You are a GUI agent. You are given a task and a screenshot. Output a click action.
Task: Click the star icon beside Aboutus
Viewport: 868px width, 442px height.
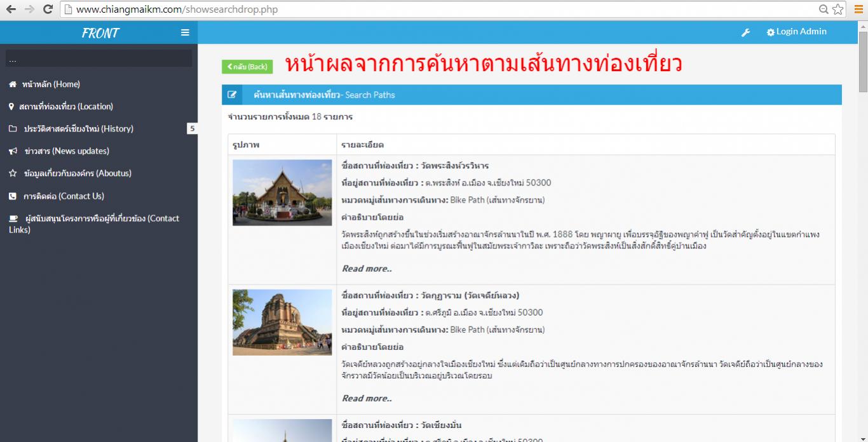click(x=13, y=173)
